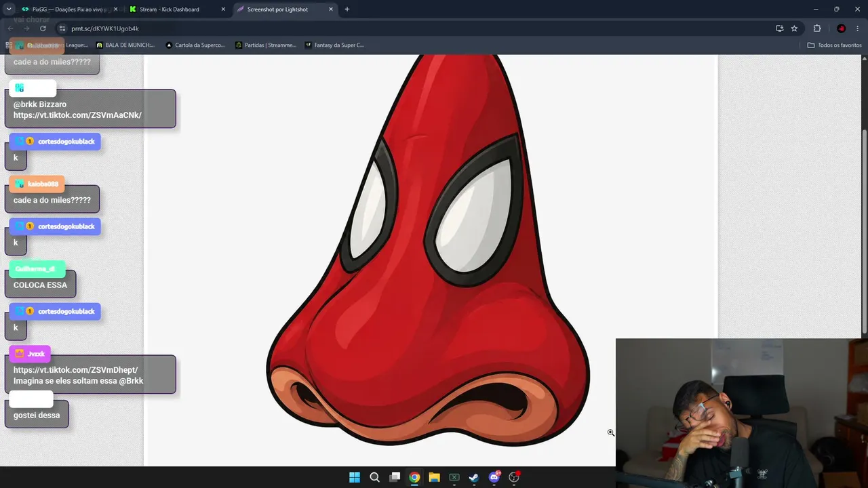
Task: Click the Jvzxk username badge in chat
Action: (x=30, y=354)
